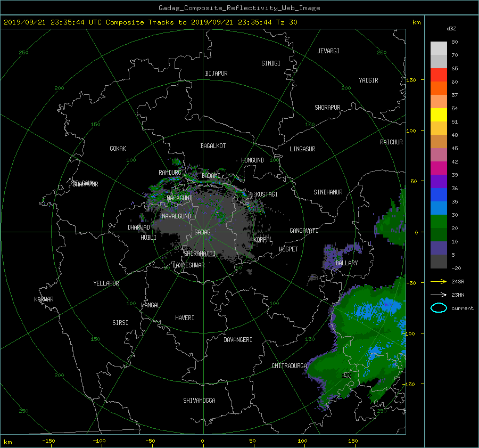Click the BALLARY city label

pyautogui.click(x=346, y=263)
